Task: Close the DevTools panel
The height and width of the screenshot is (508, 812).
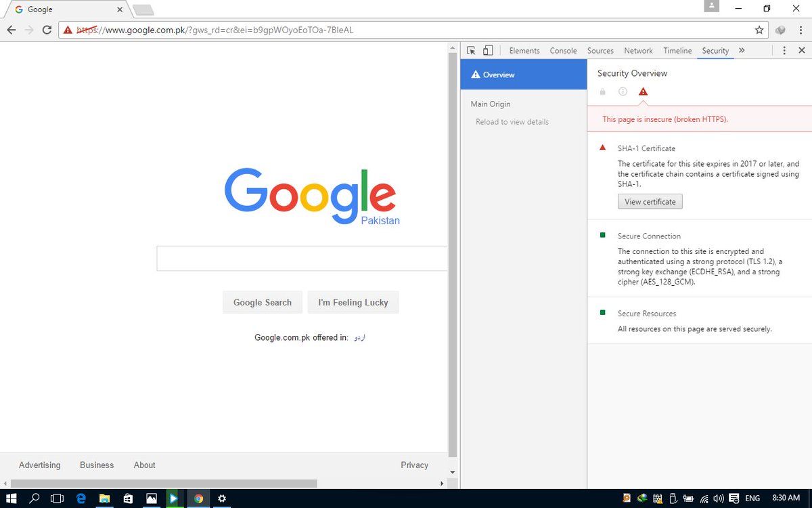Action: 802,51
